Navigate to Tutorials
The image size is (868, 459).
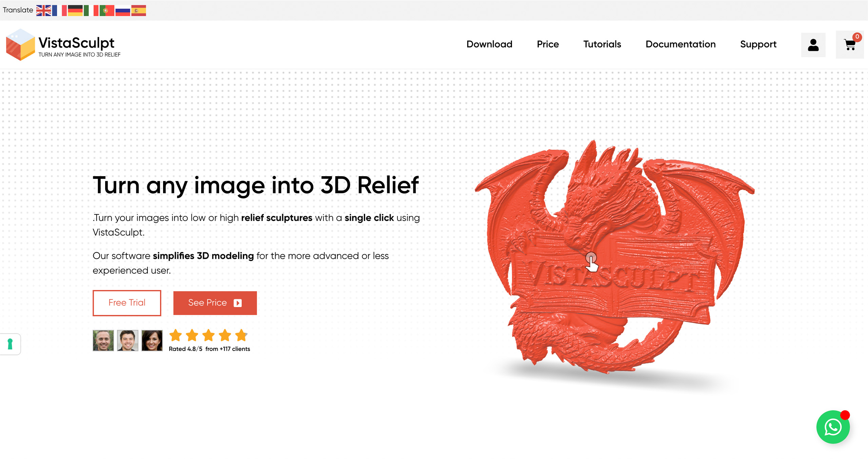coord(602,44)
